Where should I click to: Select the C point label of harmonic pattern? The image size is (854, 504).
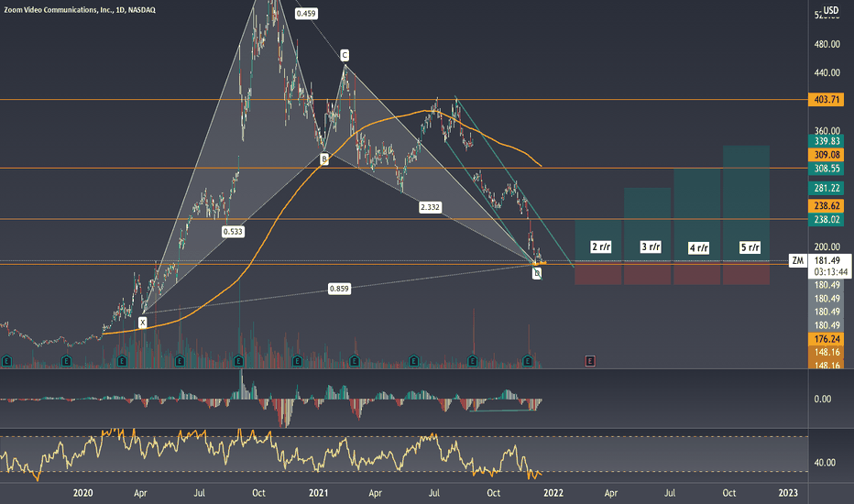click(x=345, y=55)
